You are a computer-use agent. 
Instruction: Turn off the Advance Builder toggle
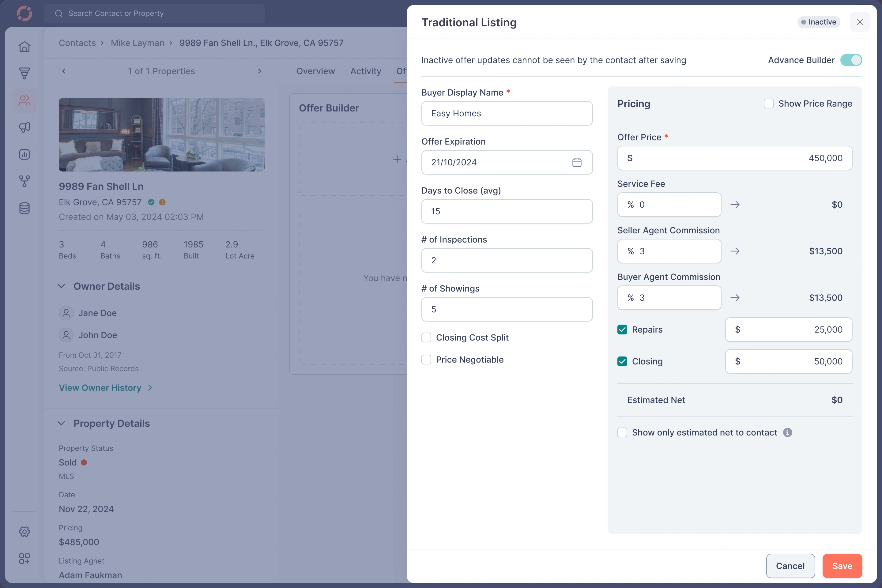tap(851, 60)
